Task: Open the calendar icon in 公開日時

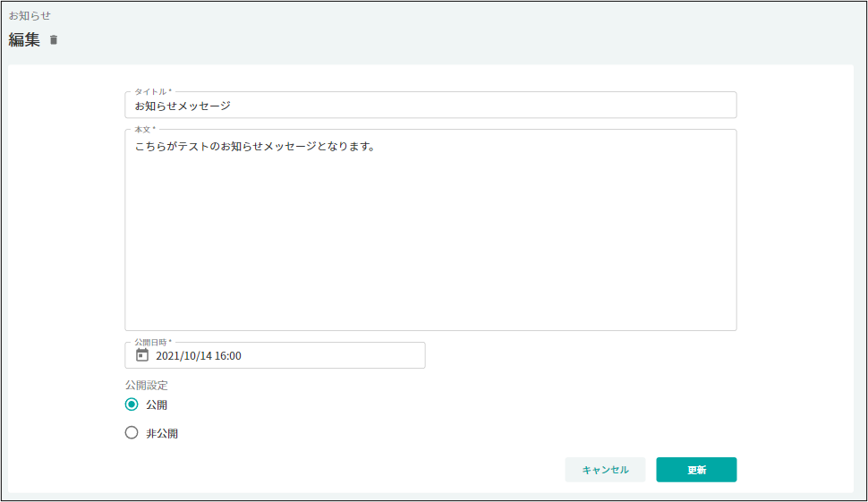Action: click(x=141, y=355)
